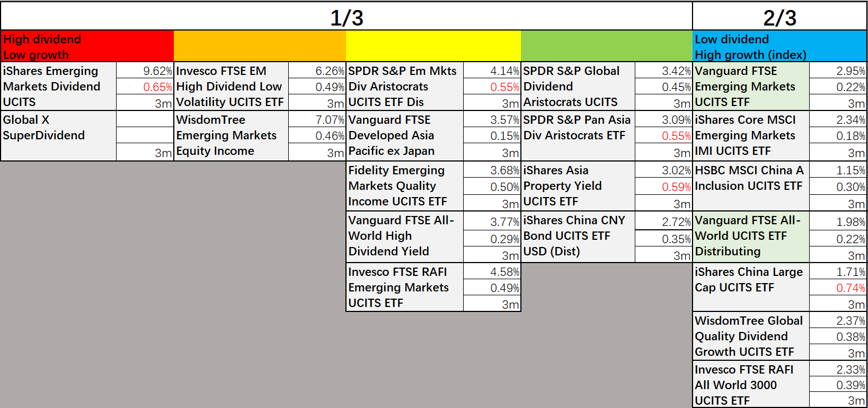Select Invesco FTSE RAFI All World 3000 cell

point(751,385)
